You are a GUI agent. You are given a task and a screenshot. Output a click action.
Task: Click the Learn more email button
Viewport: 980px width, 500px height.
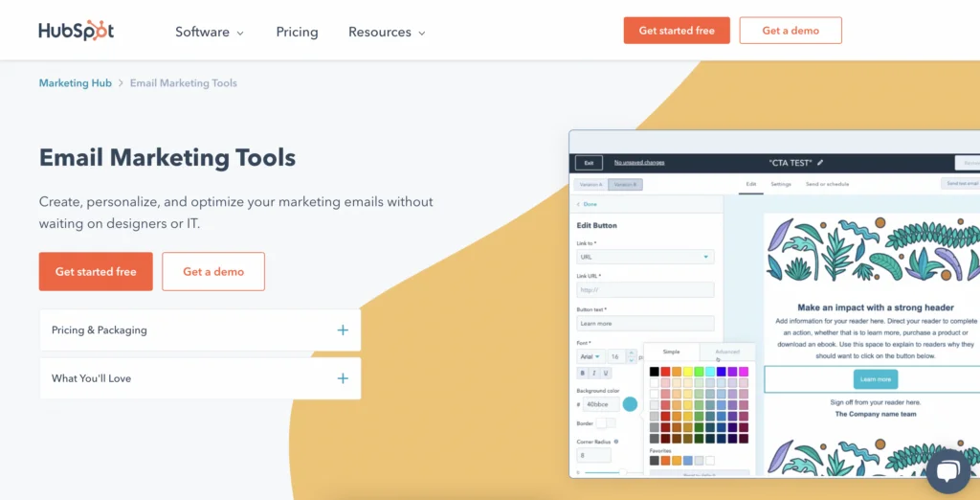pos(875,379)
